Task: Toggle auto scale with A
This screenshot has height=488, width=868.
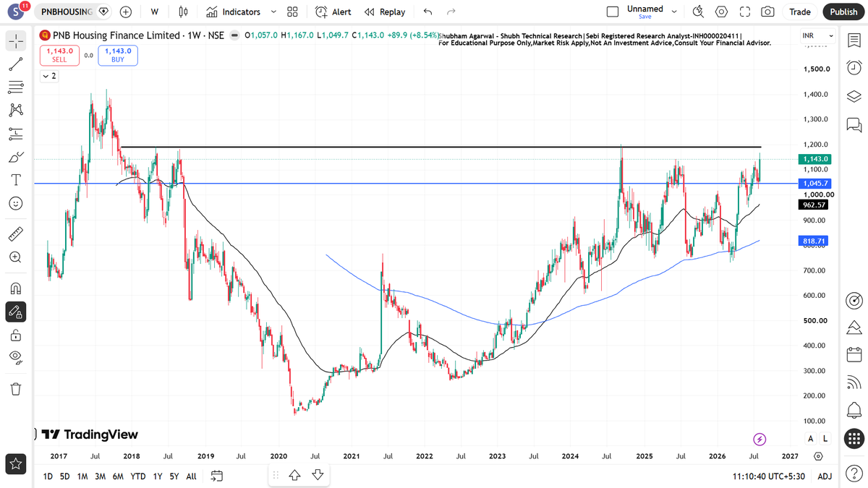Action: point(810,439)
